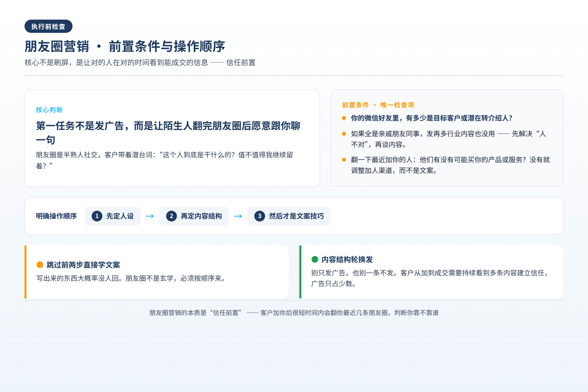Select the heading 第一任务不是发广告
Image resolution: width=588 pixels, height=392 pixels.
click(x=168, y=133)
